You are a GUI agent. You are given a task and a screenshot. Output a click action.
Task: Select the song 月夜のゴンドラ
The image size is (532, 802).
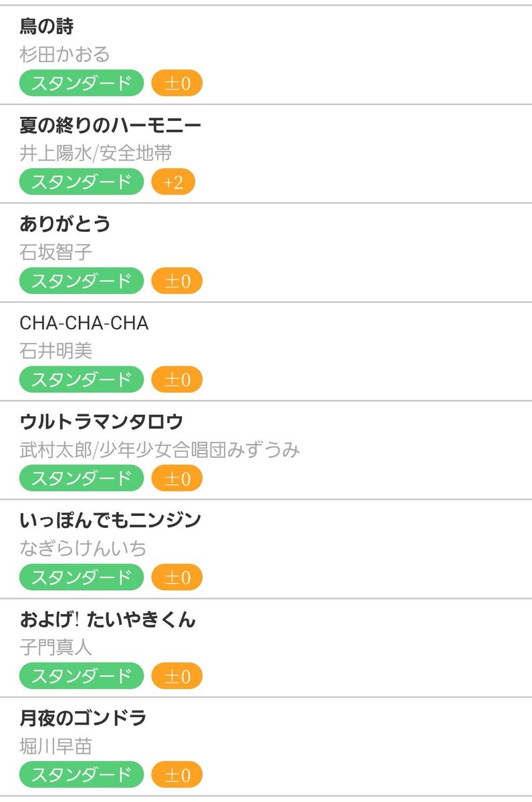pos(83,718)
